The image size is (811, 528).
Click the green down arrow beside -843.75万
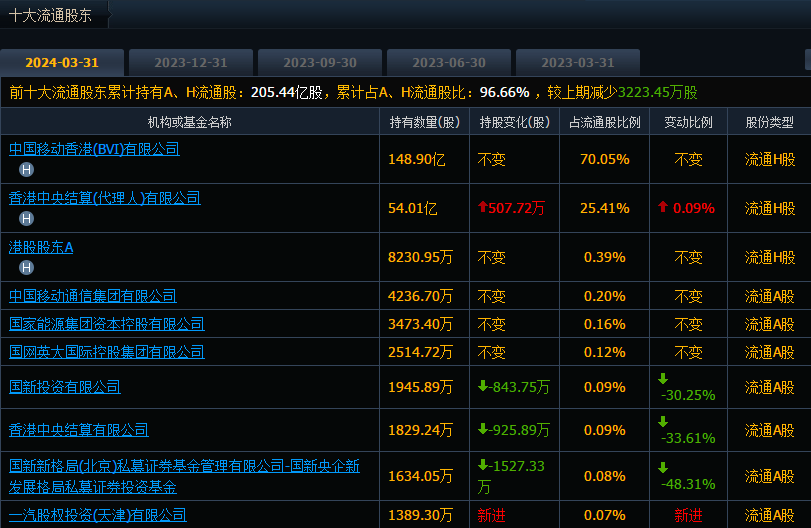pyautogui.click(x=483, y=386)
